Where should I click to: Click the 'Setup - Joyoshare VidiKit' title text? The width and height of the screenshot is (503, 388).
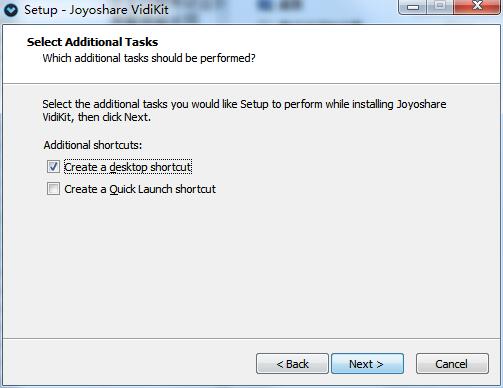pos(96,10)
